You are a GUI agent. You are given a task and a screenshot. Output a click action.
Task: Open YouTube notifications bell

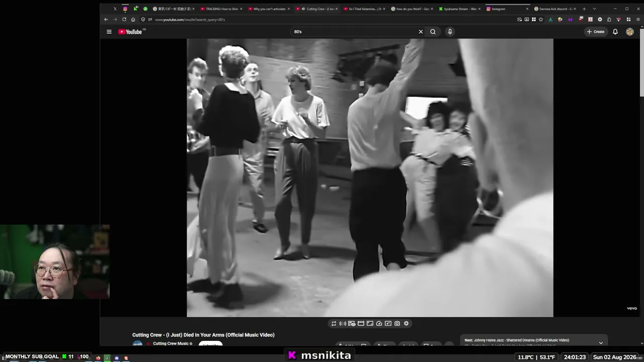[615, 32]
